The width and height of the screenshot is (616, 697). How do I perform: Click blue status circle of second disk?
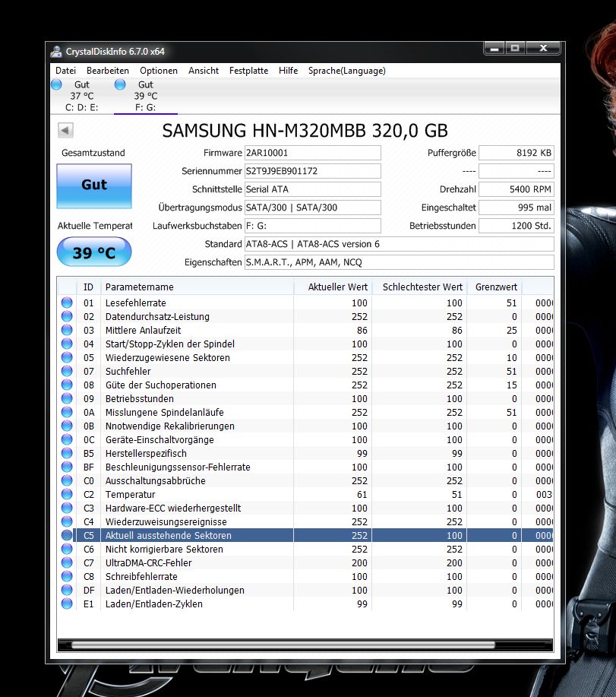(120, 84)
